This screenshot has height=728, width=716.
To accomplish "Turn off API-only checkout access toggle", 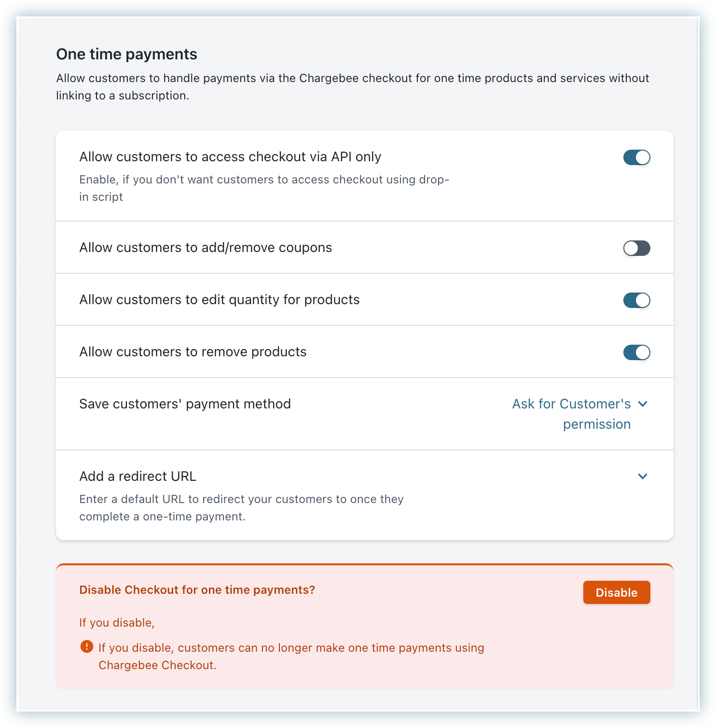I will coord(636,157).
